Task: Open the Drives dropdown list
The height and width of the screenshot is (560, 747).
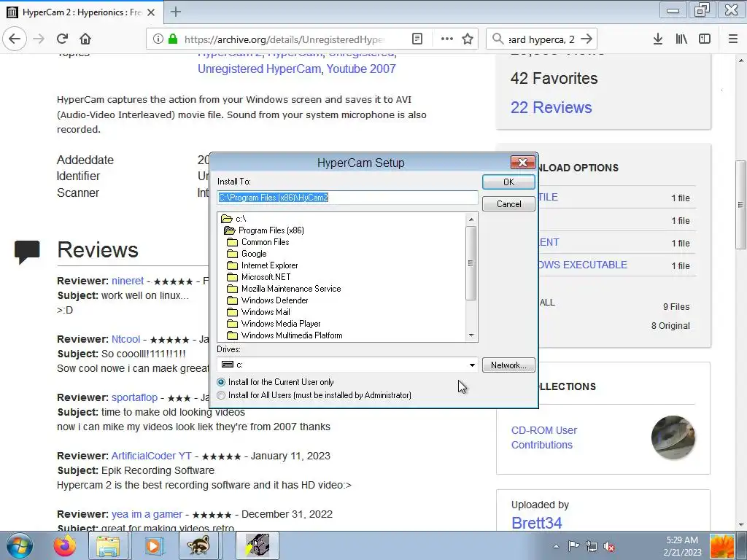Action: 472,365
